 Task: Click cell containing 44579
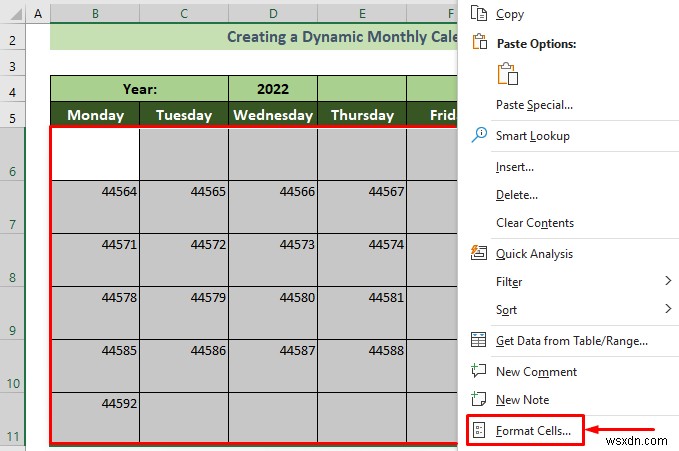click(184, 313)
